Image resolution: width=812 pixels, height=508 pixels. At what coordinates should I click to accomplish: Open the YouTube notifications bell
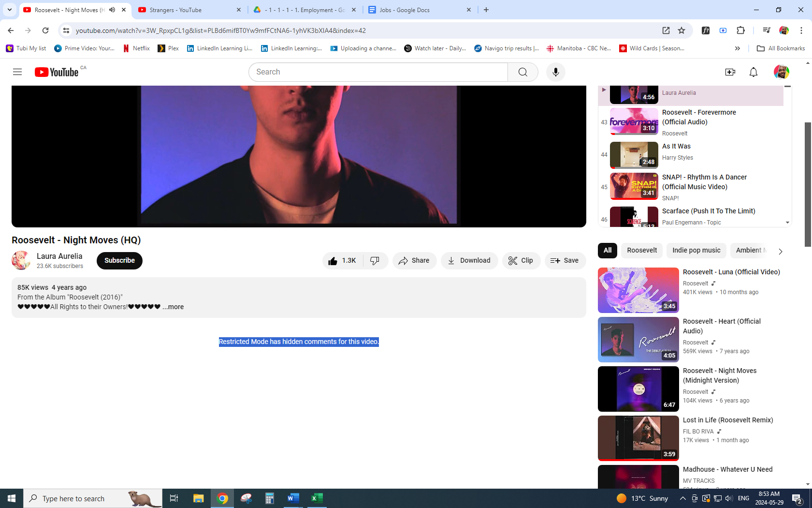753,72
